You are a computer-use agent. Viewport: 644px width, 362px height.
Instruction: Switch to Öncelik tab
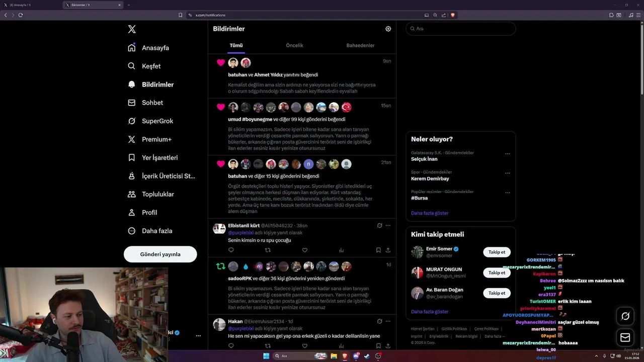[x=294, y=45]
